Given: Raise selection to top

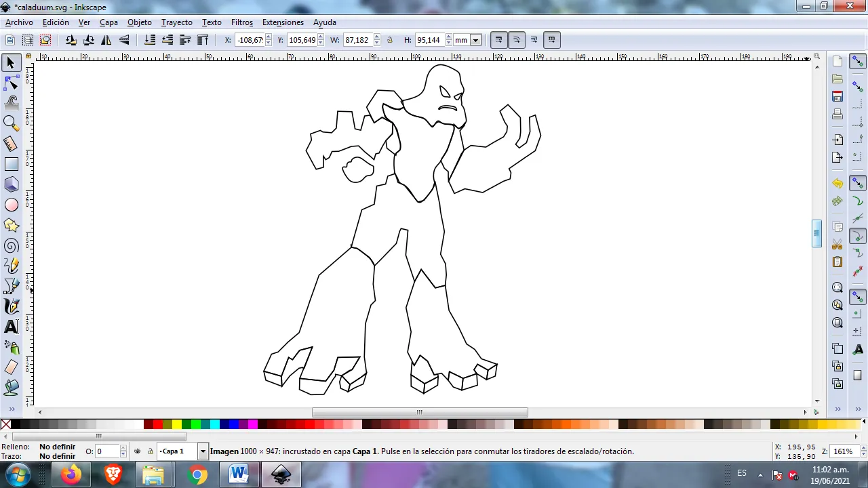Looking at the screenshot, I should [x=203, y=40].
